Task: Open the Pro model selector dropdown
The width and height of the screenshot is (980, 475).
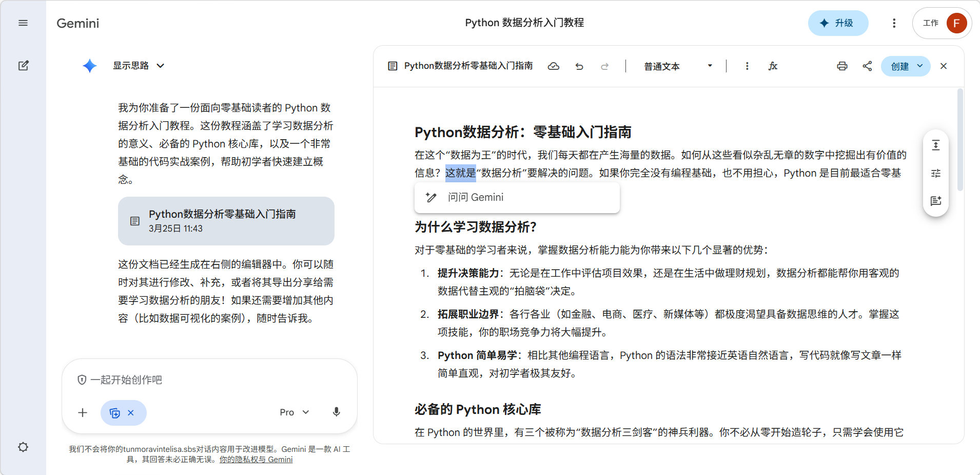Action: (294, 412)
